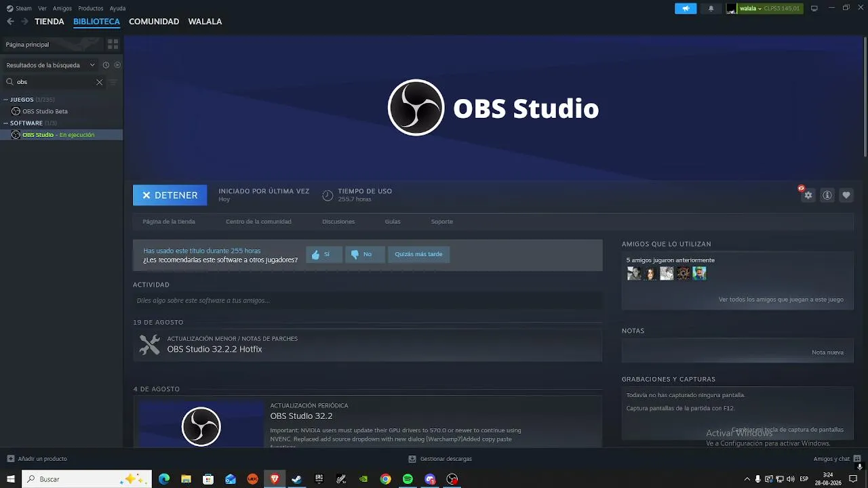Open the OBS Studio 32.2 update thumbnail

pyautogui.click(x=201, y=424)
